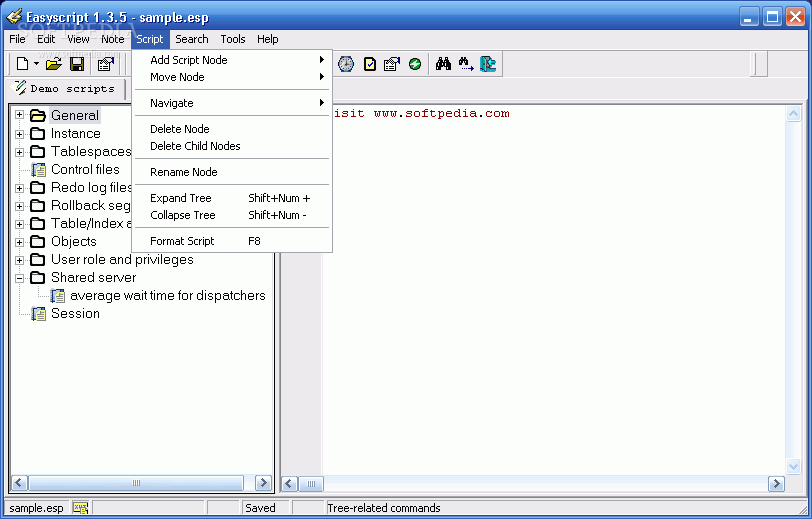Screen dimensions: 812x519
Task: Open the File menu
Action: click(17, 39)
